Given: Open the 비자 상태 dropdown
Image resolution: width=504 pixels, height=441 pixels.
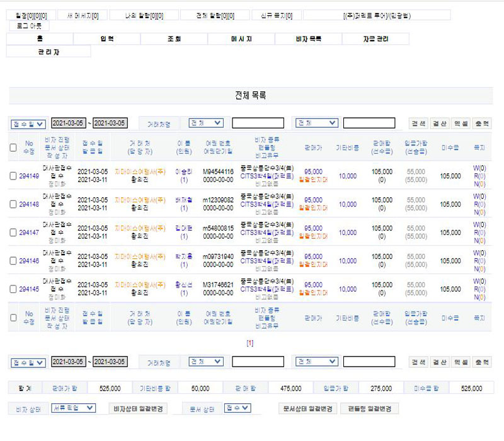Looking at the screenshot, I should (73, 408).
